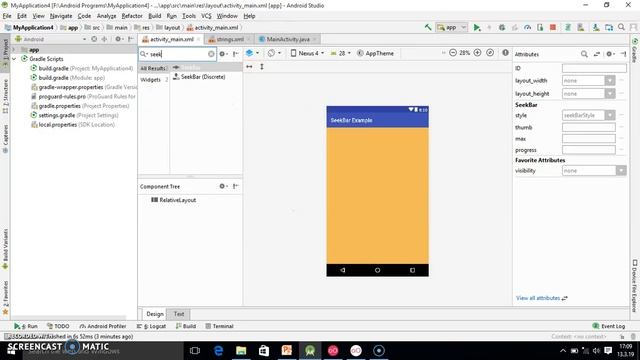
Task: Select the Widgets palette category
Action: [151, 80]
